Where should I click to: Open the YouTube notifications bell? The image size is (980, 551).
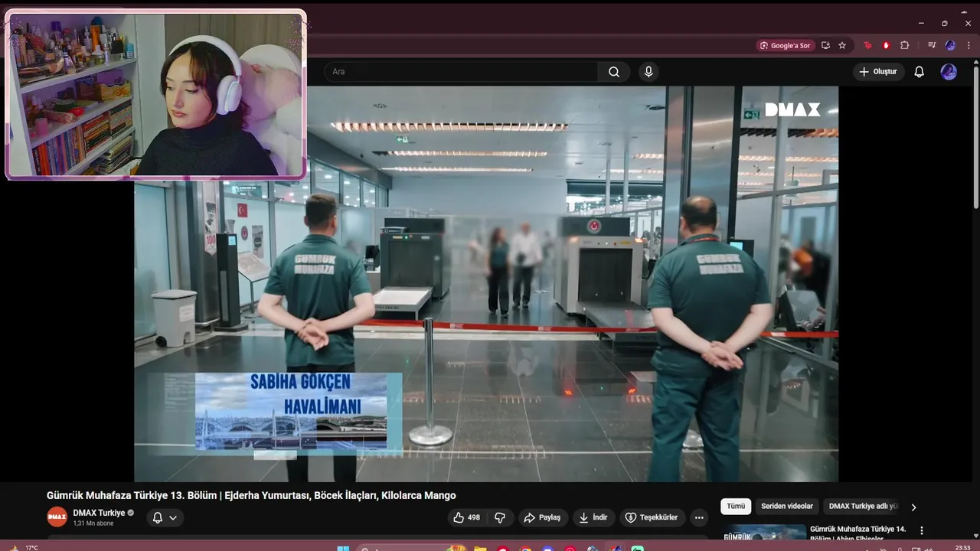(x=920, y=72)
